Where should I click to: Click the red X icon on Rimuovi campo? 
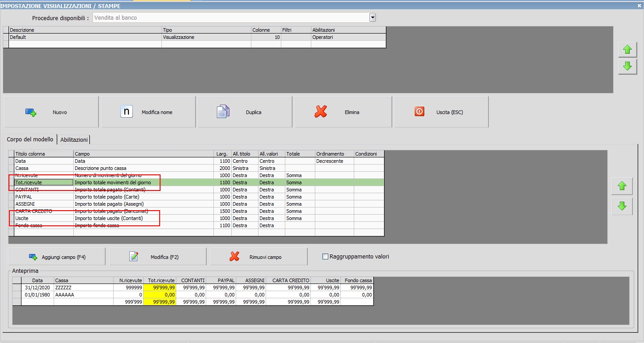click(234, 257)
